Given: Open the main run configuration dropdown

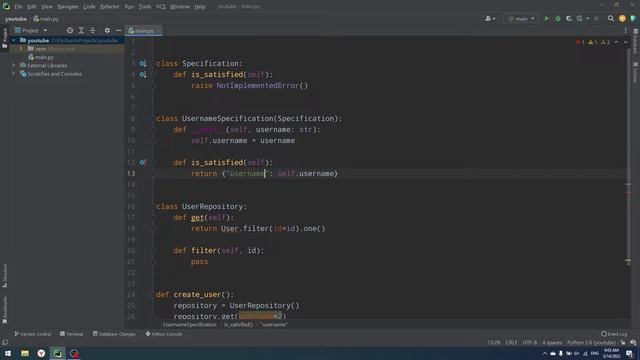Looking at the screenshot, I should (521, 18).
